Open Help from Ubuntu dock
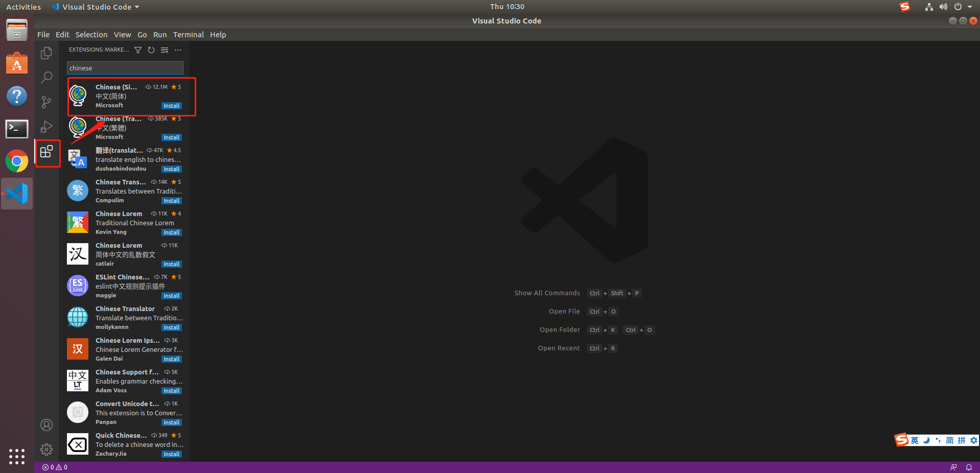 point(17,96)
